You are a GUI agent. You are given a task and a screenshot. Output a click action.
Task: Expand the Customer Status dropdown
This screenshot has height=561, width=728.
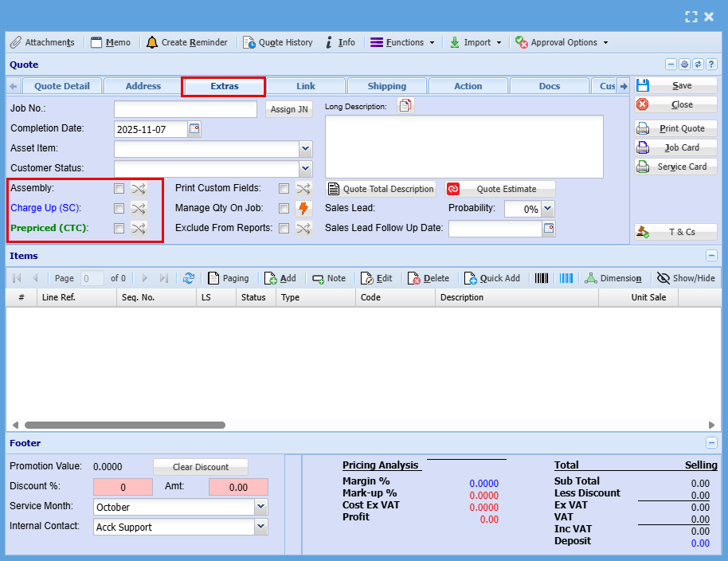(x=305, y=168)
